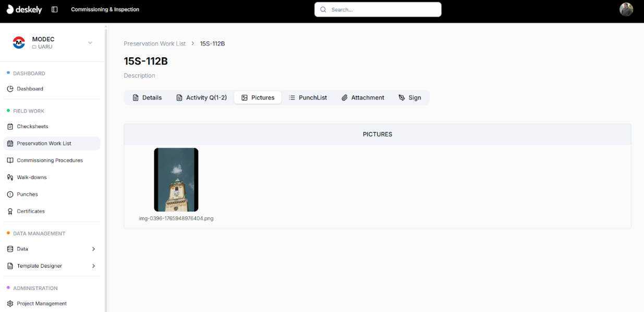Click the deskely logo icon
644x312 pixels.
click(x=10, y=9)
